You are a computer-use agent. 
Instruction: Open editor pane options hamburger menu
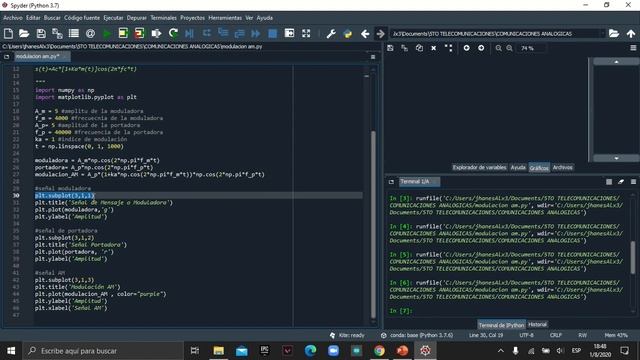(373, 57)
